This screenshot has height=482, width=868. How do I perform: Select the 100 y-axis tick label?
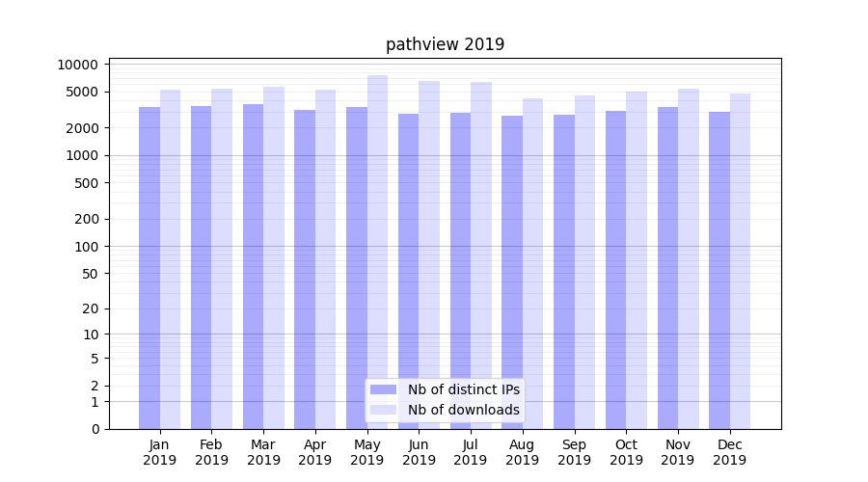click(86, 246)
